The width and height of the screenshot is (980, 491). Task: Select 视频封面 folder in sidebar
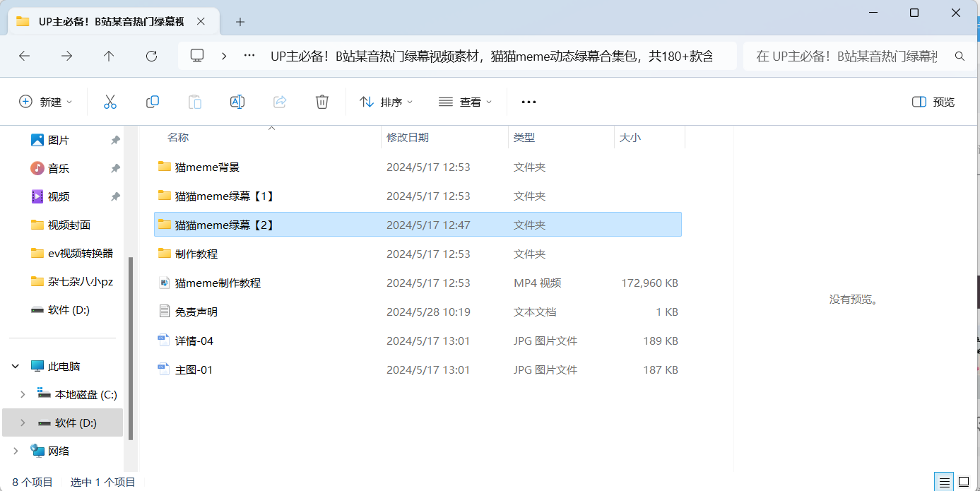click(x=69, y=225)
